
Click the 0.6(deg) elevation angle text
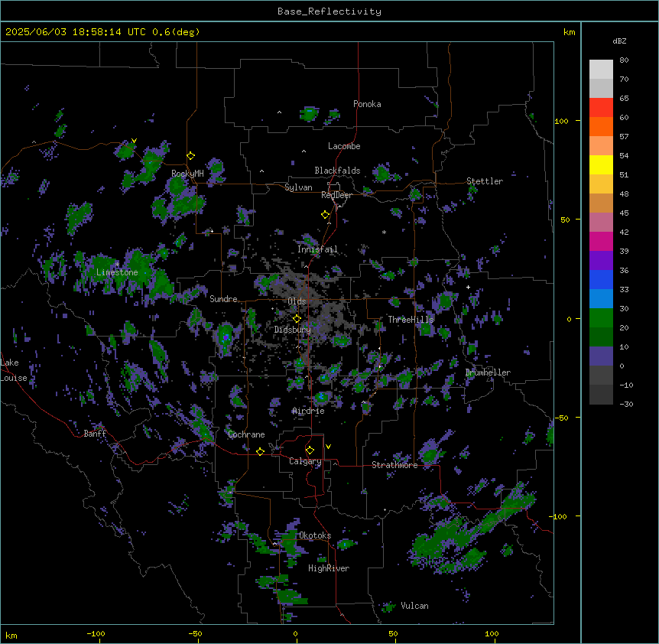click(176, 32)
